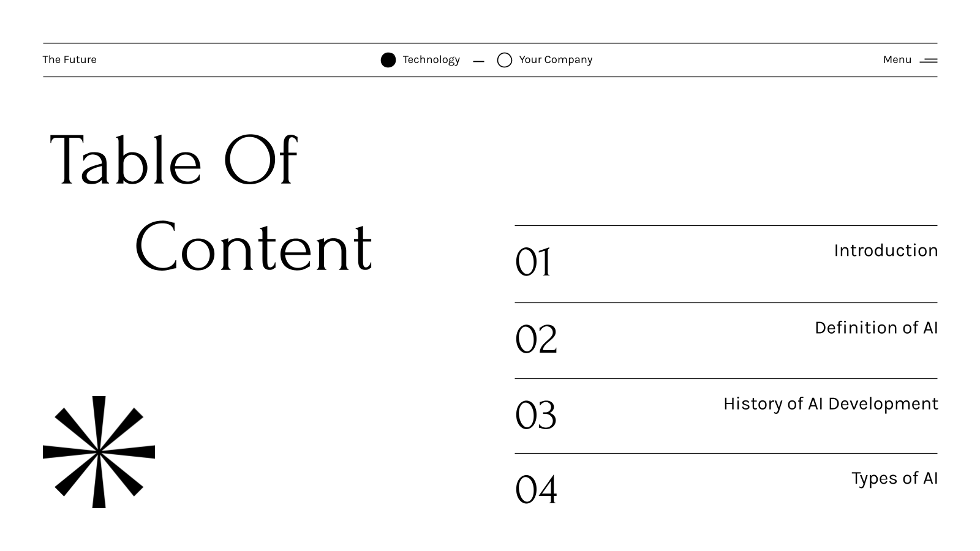This screenshot has height=551, width=980.
Task: Click the dash separator between Technology and Company
Action: [479, 61]
